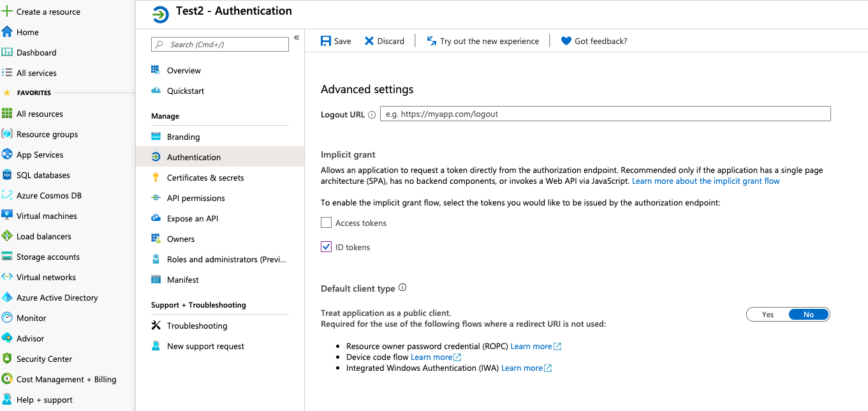Image resolution: width=868 pixels, height=411 pixels.
Task: Click the All services list icon
Action: pyautogui.click(x=7, y=73)
